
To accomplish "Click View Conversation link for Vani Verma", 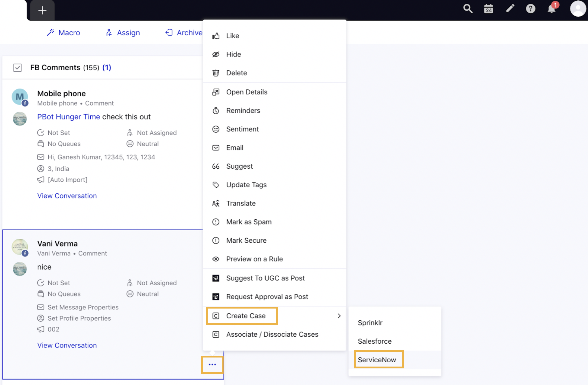I will [67, 345].
